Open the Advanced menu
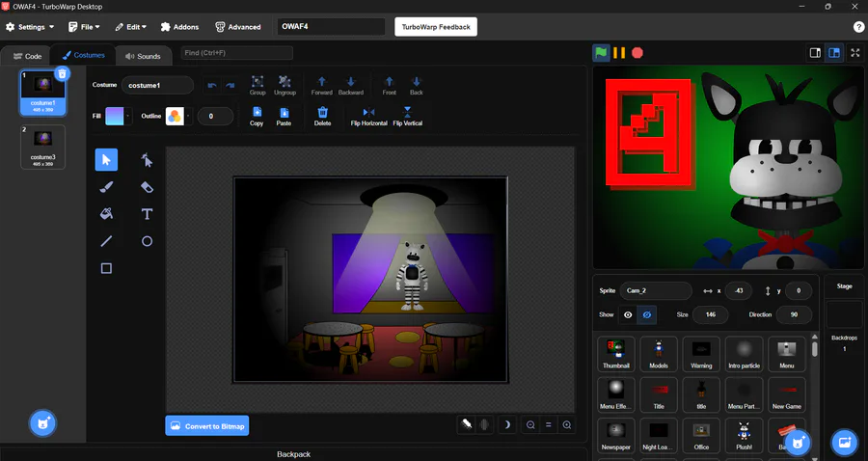Screen dimensions: 868x461 238,27
